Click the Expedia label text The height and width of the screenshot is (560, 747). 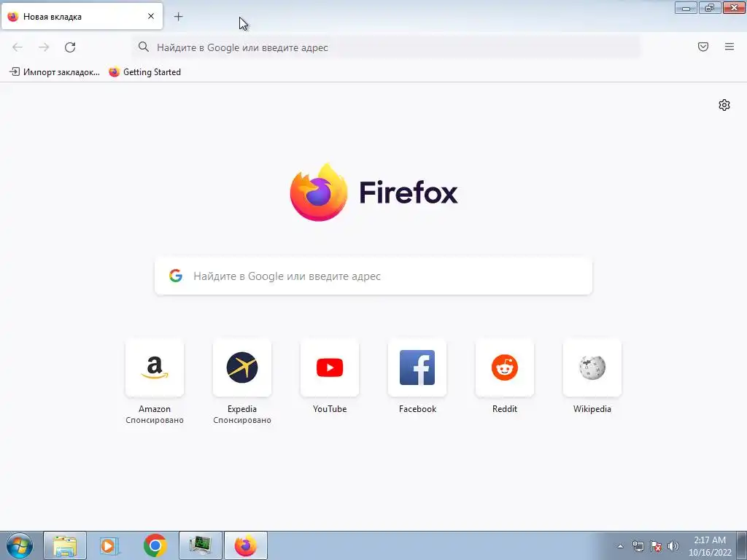[x=242, y=409]
